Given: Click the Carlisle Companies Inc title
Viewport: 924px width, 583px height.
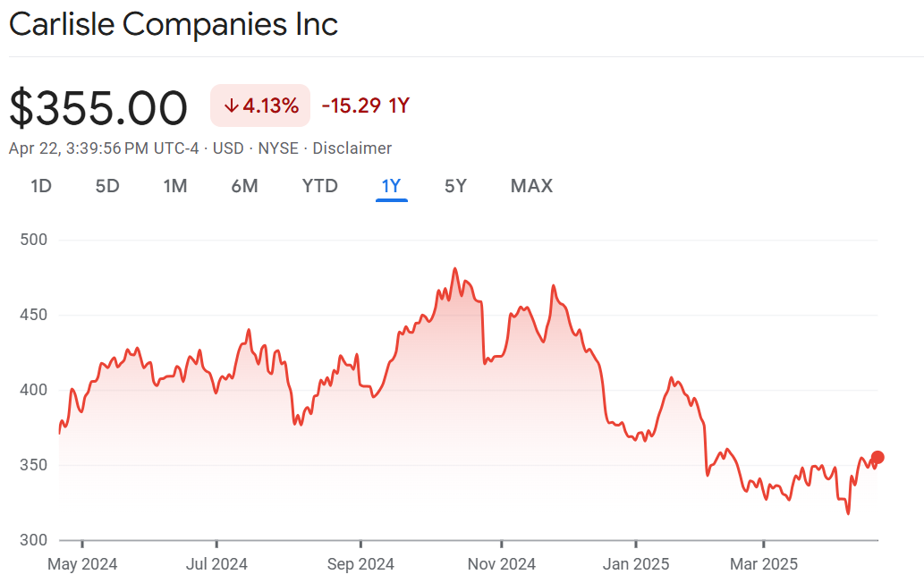Looking at the screenshot, I should [174, 24].
